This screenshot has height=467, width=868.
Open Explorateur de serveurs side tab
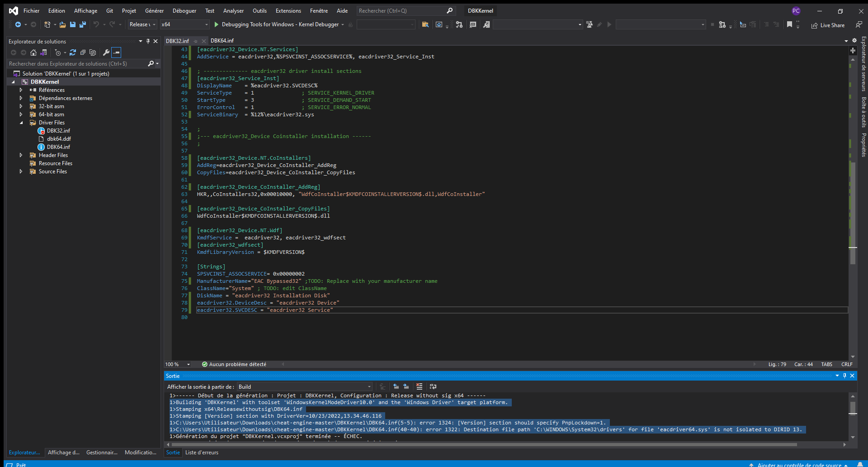(863, 64)
